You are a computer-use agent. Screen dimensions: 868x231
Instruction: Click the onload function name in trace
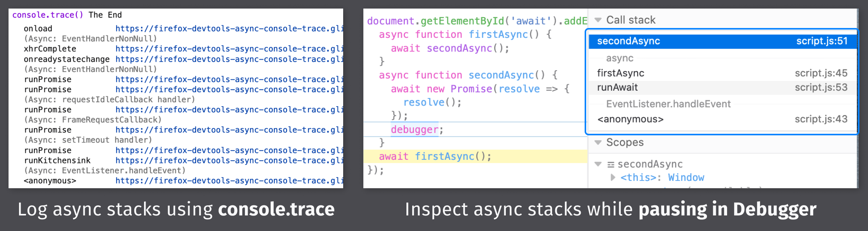pyautogui.click(x=38, y=29)
